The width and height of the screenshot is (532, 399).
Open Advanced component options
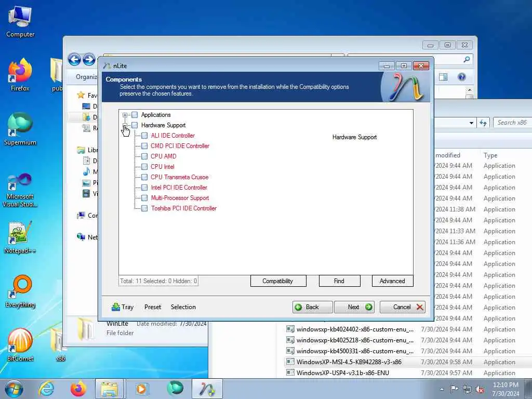pos(392,281)
